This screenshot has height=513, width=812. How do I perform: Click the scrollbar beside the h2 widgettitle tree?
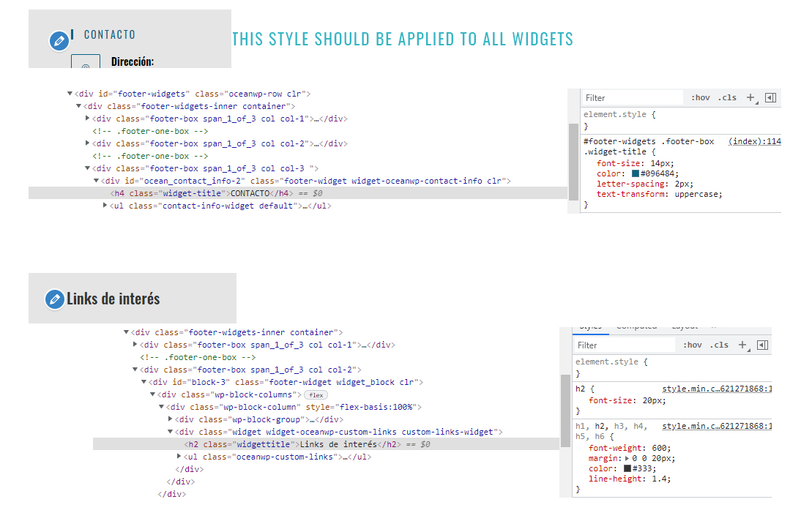[565, 411]
